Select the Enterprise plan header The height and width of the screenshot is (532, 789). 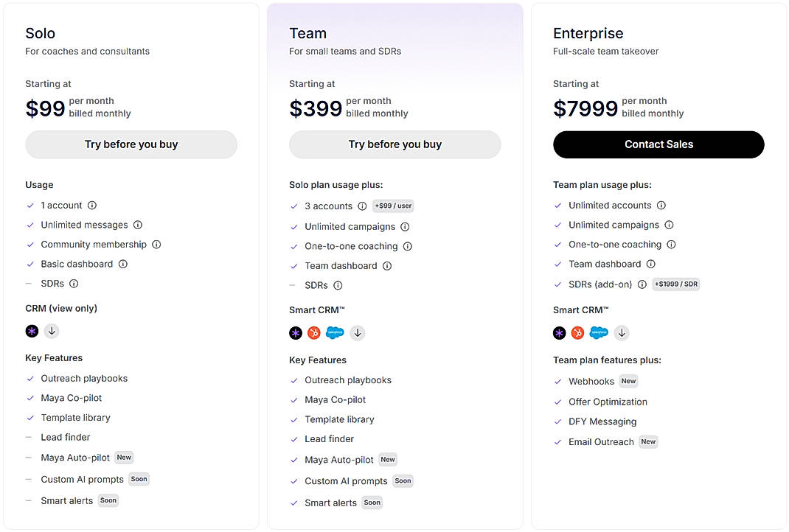tap(588, 32)
